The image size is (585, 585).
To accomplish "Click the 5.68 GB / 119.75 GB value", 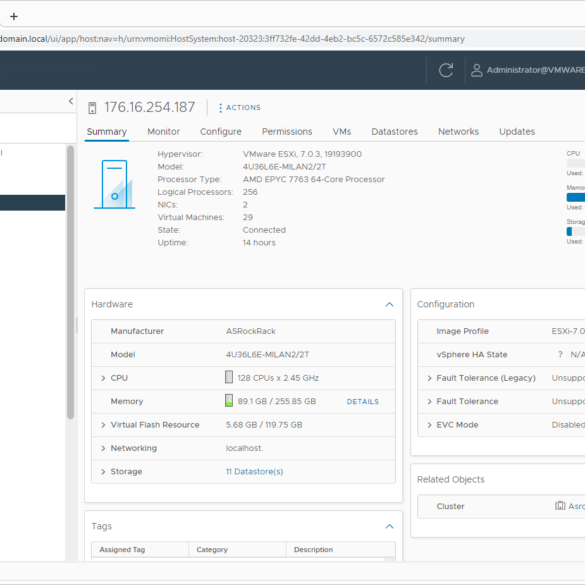I will tap(264, 425).
